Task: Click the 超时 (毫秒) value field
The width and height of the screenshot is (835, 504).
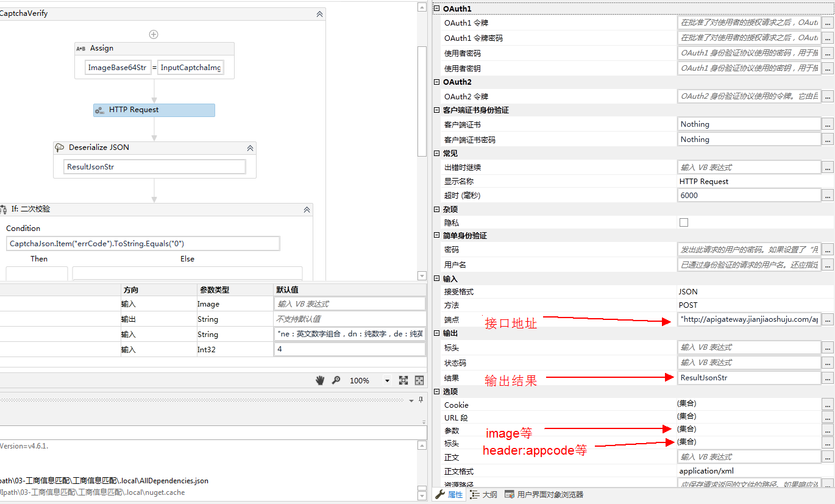Action: point(749,196)
